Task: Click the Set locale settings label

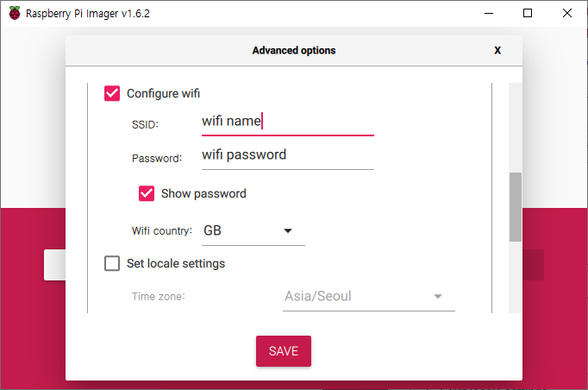Action: tap(176, 263)
